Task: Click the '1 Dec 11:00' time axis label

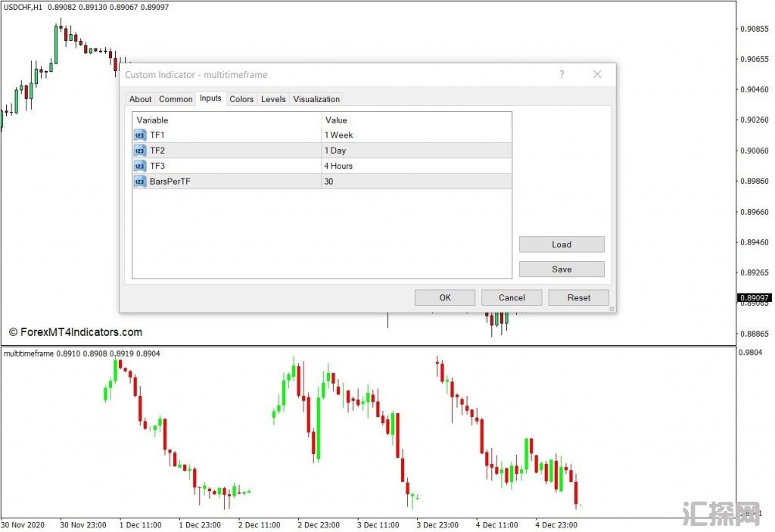Action: [x=140, y=524]
